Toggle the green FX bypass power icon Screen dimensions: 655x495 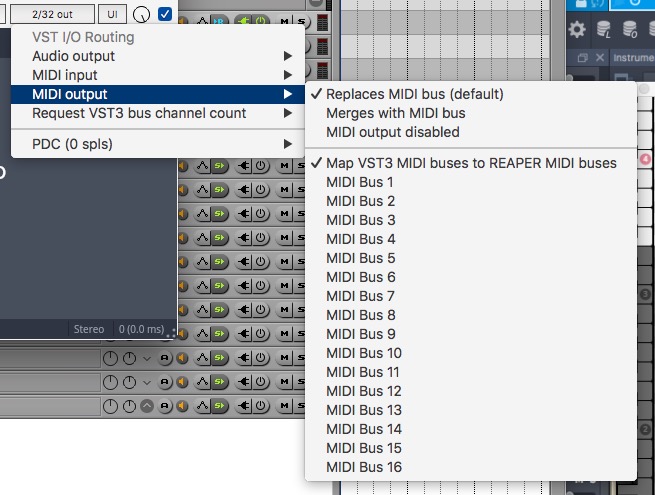(261, 20)
